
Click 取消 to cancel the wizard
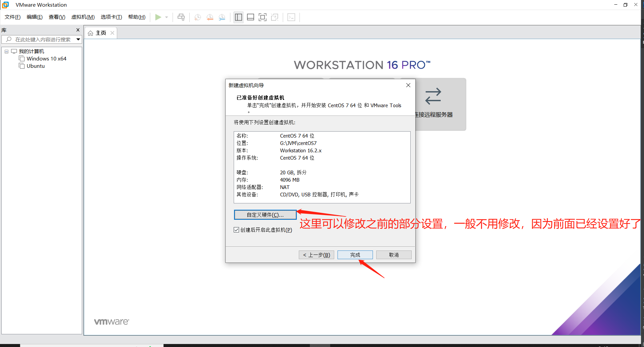tap(394, 255)
